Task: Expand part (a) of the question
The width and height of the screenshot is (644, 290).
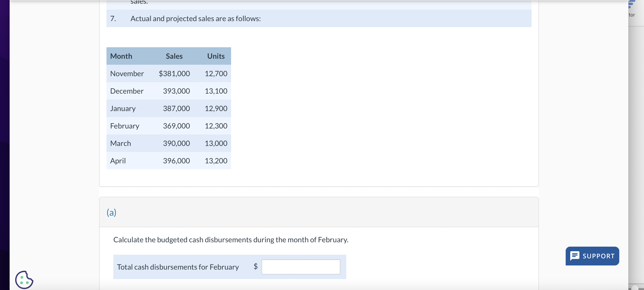Action: coord(112,212)
